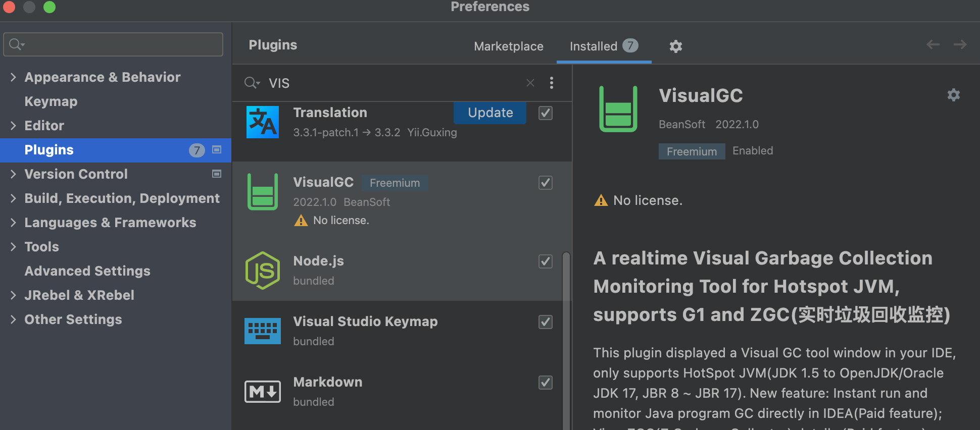
Task: Click the 7 count badge on Installed tab
Action: point(630,45)
